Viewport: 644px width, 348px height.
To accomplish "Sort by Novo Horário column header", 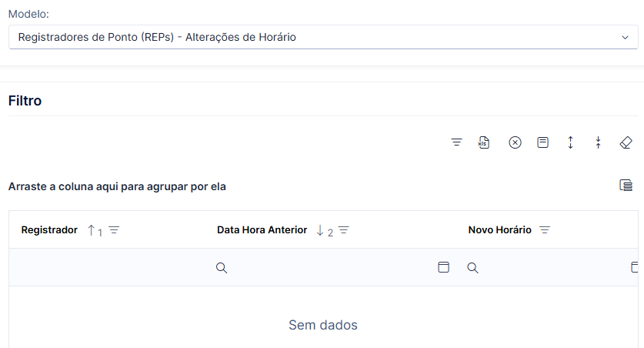I will [x=500, y=229].
